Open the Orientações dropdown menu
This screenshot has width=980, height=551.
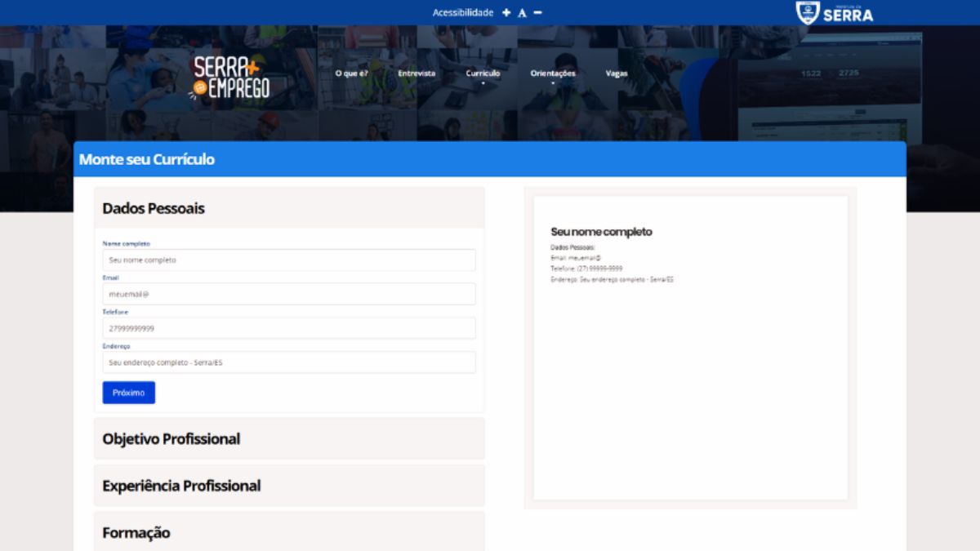point(553,73)
